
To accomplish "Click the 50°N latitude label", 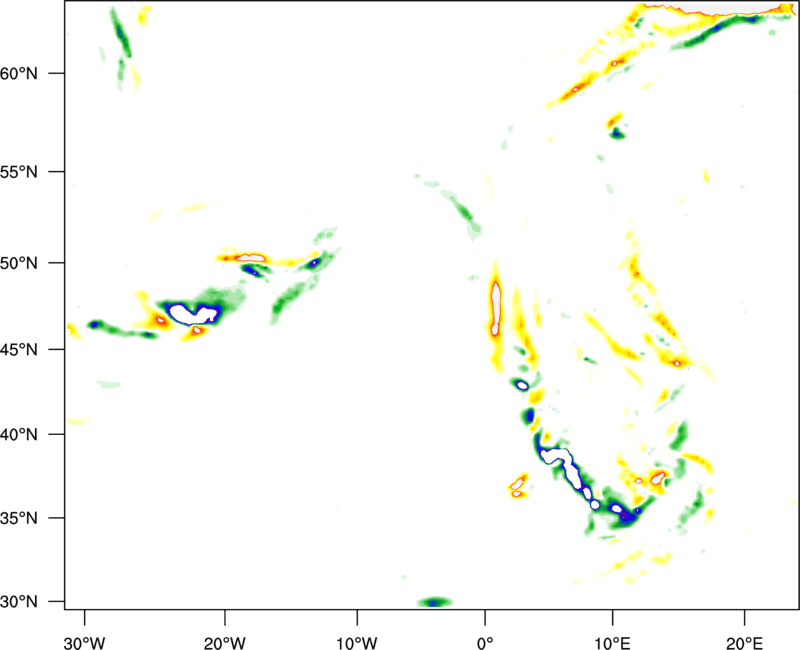I will (x=19, y=263).
